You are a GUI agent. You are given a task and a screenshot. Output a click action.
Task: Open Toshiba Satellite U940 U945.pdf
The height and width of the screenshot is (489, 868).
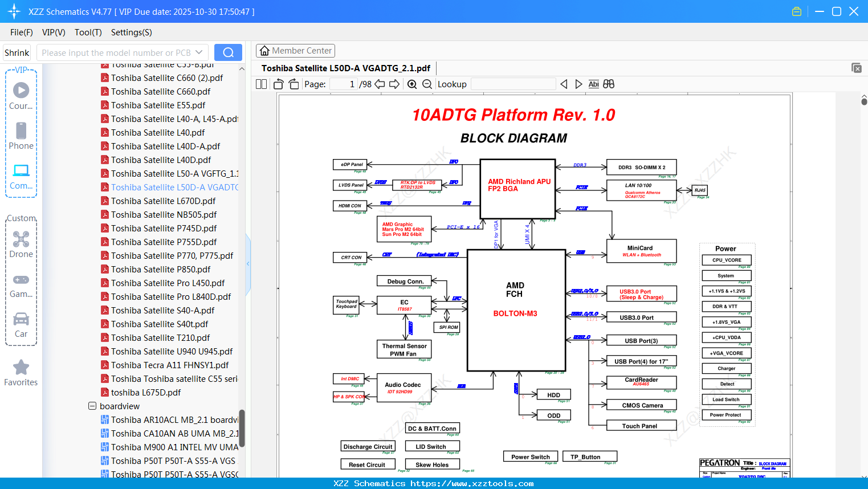click(x=172, y=351)
